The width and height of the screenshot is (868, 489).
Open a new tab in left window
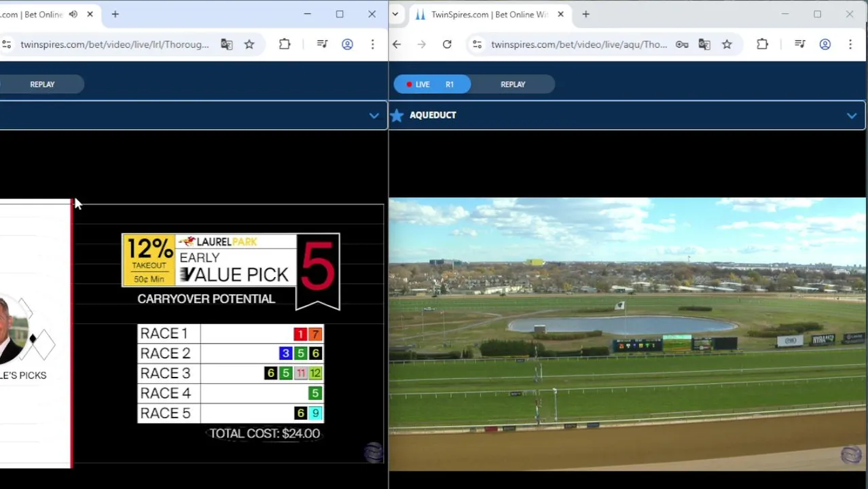115,14
